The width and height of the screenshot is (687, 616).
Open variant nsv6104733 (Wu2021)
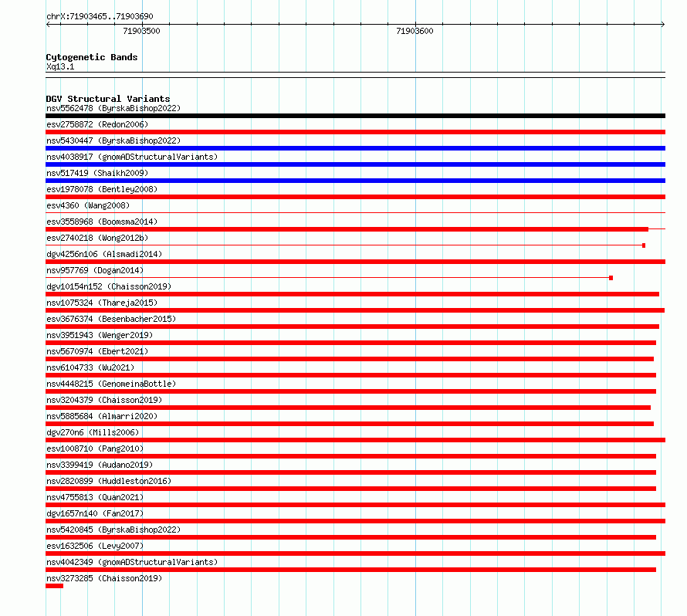pyautogui.click(x=90, y=367)
